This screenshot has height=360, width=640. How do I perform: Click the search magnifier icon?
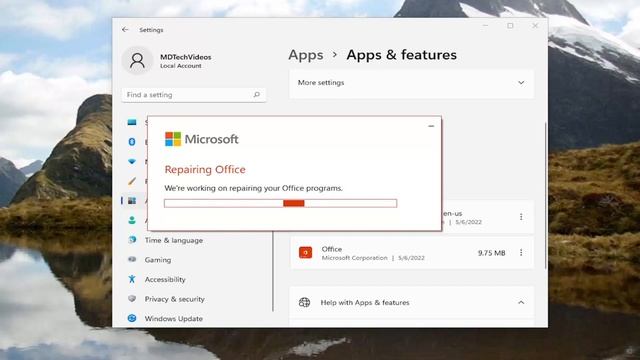click(x=256, y=95)
